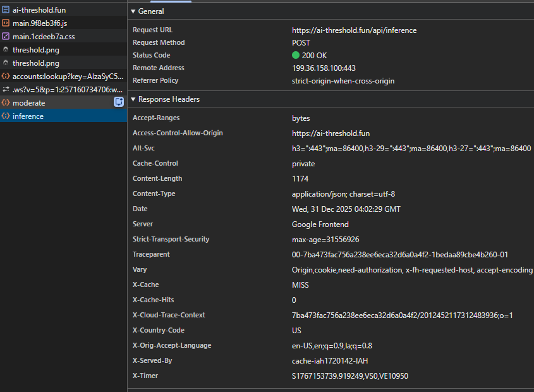534x392 pixels.
Task: Click the stylesheet icon beside main.1cdeeb7a.css
Action: pyautogui.click(x=6, y=36)
